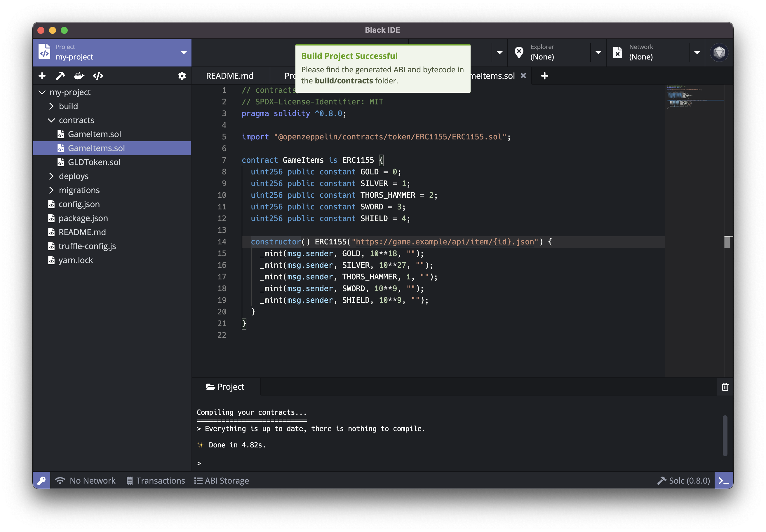Clear terminal with the trash icon

(725, 387)
